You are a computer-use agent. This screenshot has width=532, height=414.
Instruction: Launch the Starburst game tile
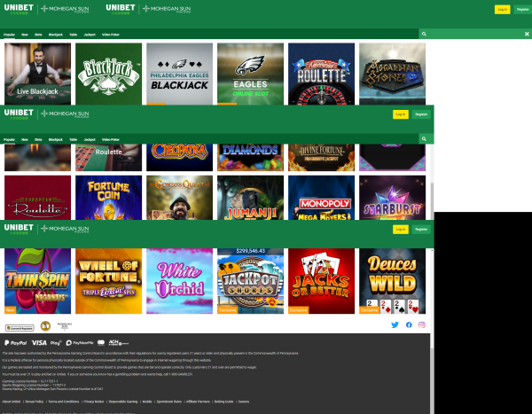point(392,198)
